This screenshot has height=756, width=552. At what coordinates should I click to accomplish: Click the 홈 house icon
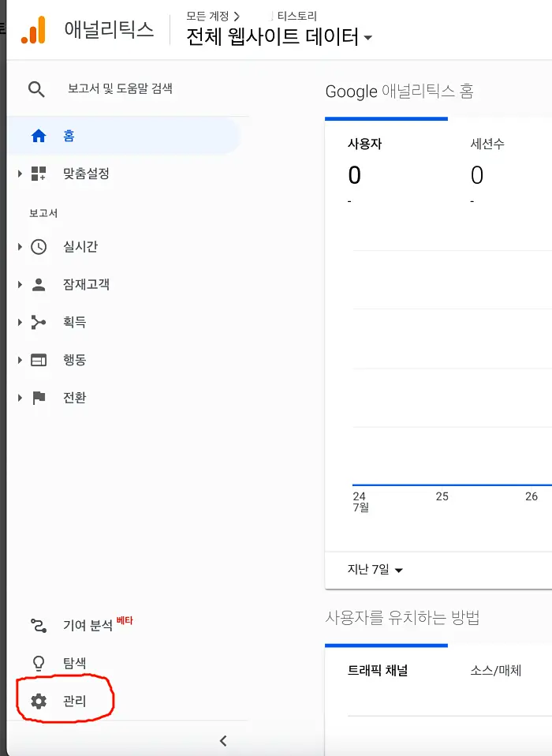pos(39,136)
